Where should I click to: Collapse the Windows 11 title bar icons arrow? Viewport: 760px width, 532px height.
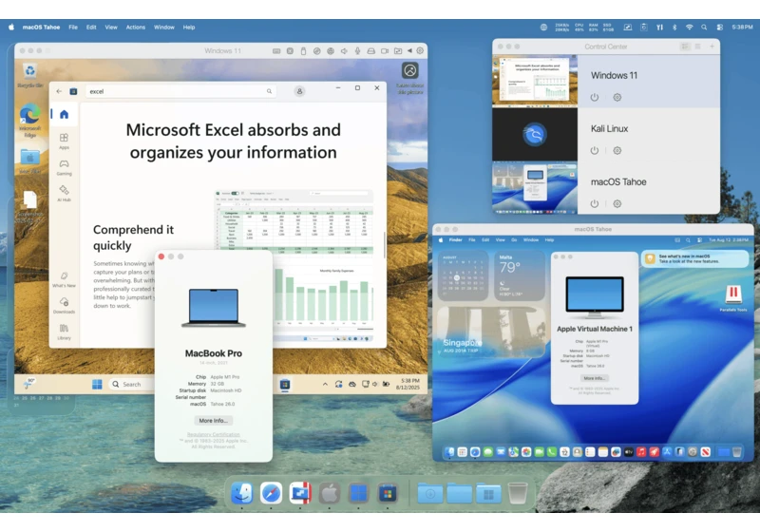point(409,50)
